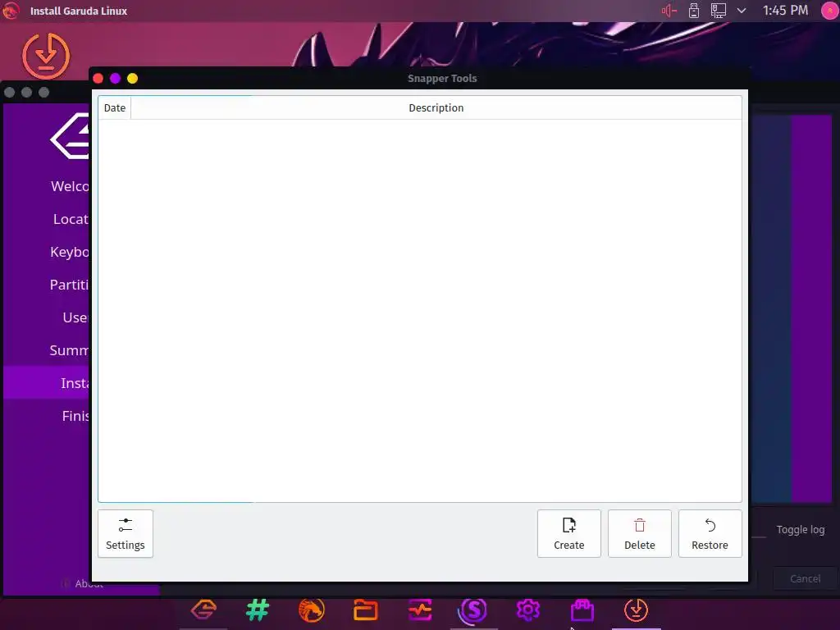The width and height of the screenshot is (840, 630).
Task: Launch the green hash dock app
Action: click(x=258, y=610)
